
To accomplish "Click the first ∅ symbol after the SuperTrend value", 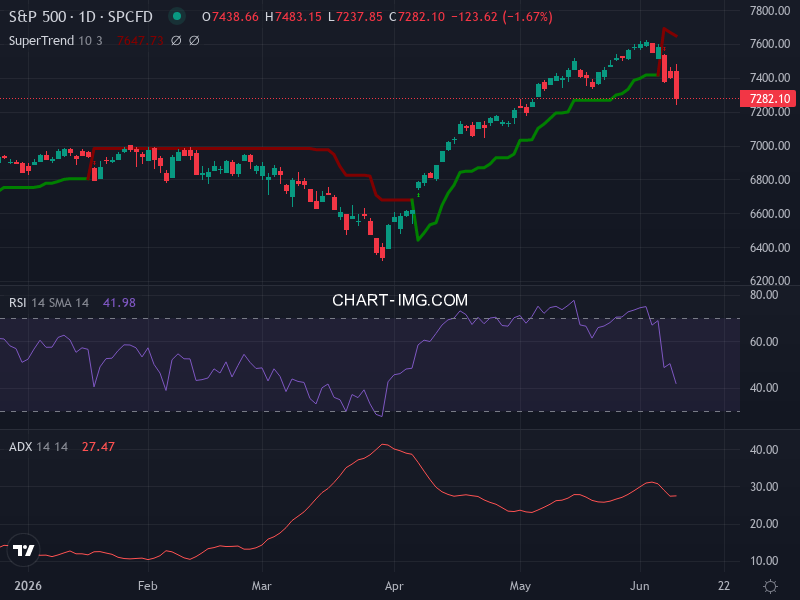I will click(176, 40).
